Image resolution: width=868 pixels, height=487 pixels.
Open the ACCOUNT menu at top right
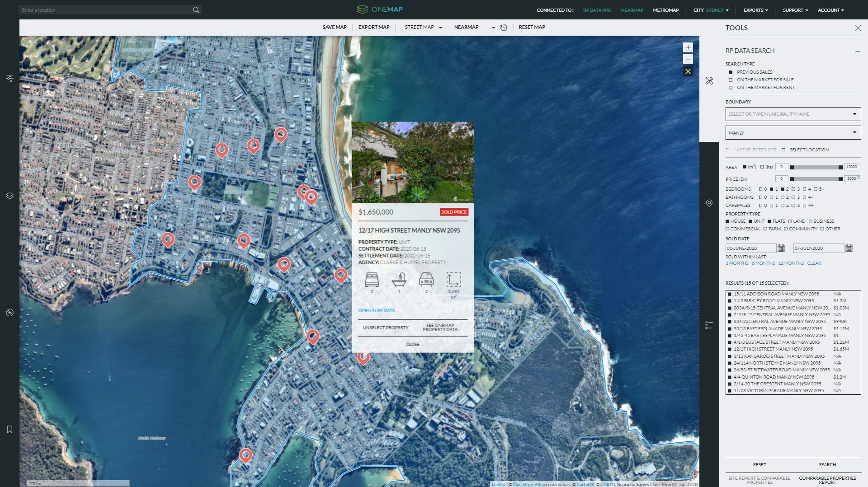click(x=830, y=10)
